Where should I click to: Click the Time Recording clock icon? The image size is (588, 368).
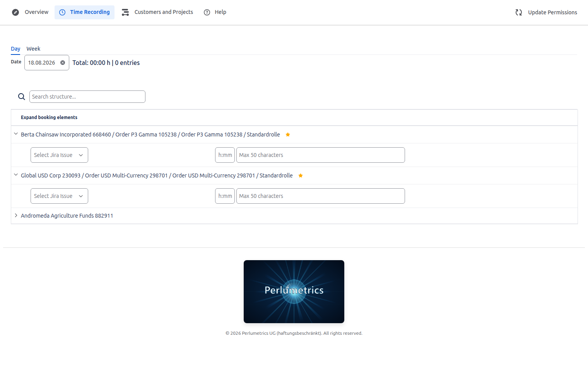(62, 12)
